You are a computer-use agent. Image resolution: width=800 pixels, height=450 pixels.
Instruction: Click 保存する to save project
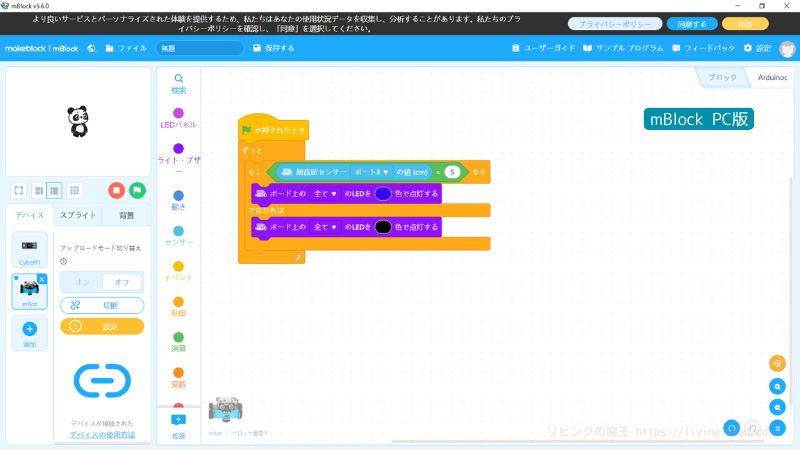(274, 48)
